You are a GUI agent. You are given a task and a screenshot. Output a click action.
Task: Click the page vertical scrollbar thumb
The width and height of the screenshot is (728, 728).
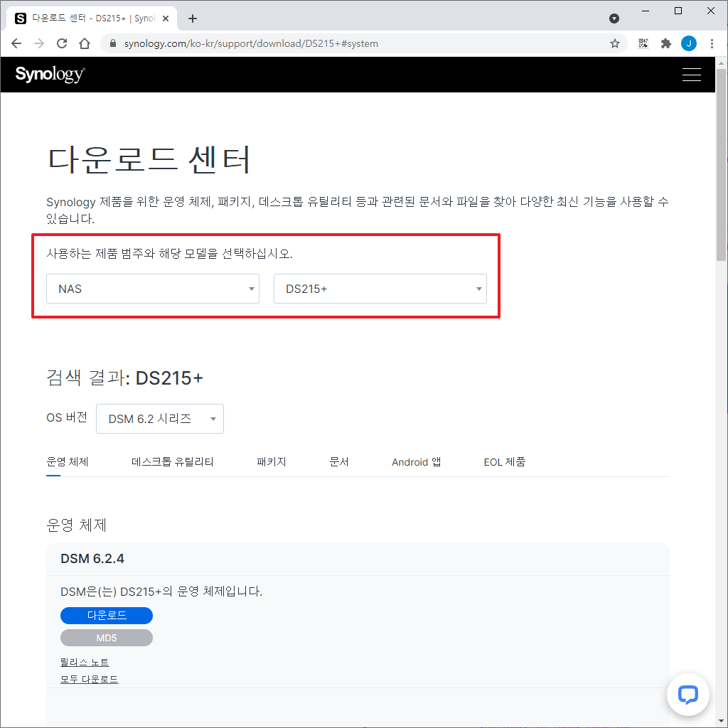coord(721,165)
